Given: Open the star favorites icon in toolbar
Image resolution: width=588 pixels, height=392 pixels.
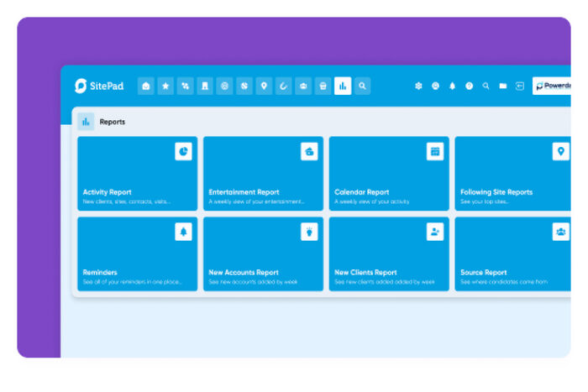Looking at the screenshot, I should pos(165,86).
